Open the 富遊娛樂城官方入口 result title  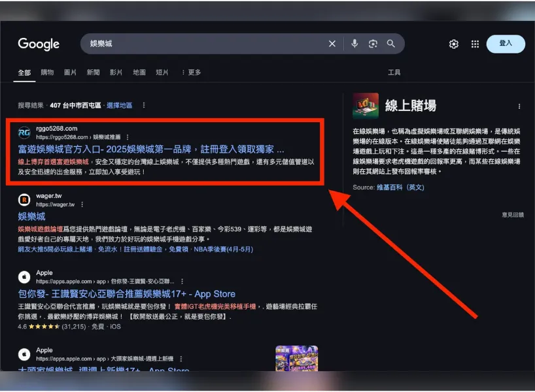151,150
